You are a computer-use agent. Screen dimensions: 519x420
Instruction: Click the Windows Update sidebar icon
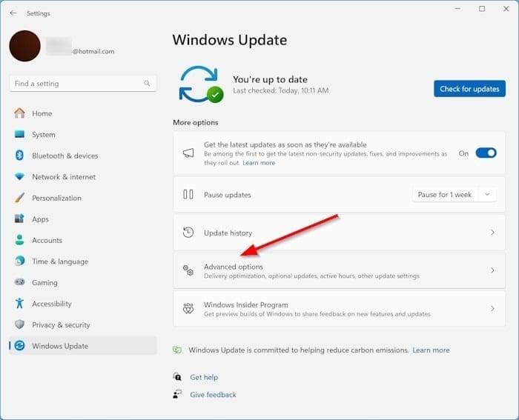[x=19, y=346]
